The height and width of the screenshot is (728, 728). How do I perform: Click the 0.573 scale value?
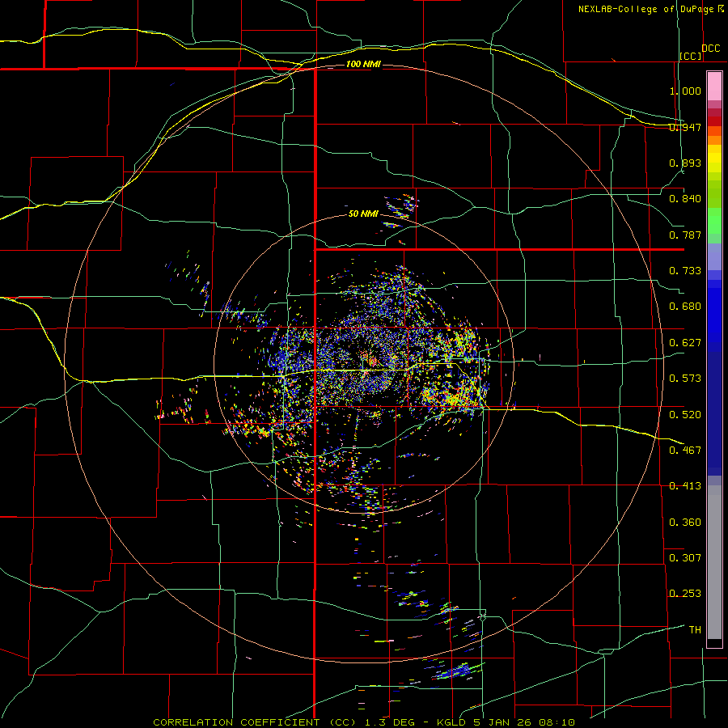(685, 379)
